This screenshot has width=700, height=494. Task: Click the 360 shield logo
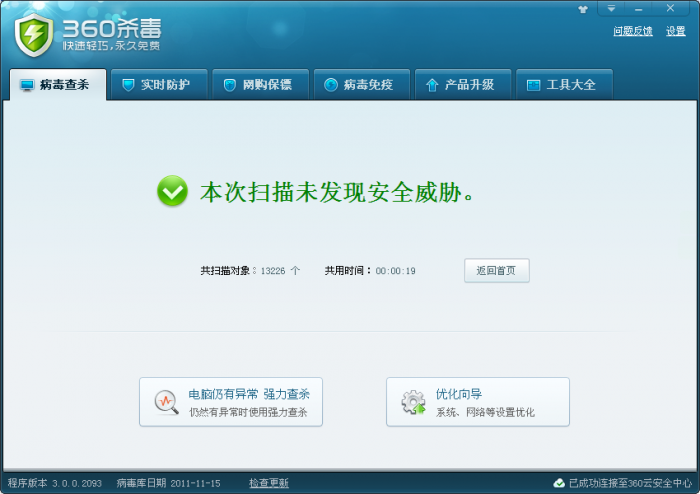point(34,35)
